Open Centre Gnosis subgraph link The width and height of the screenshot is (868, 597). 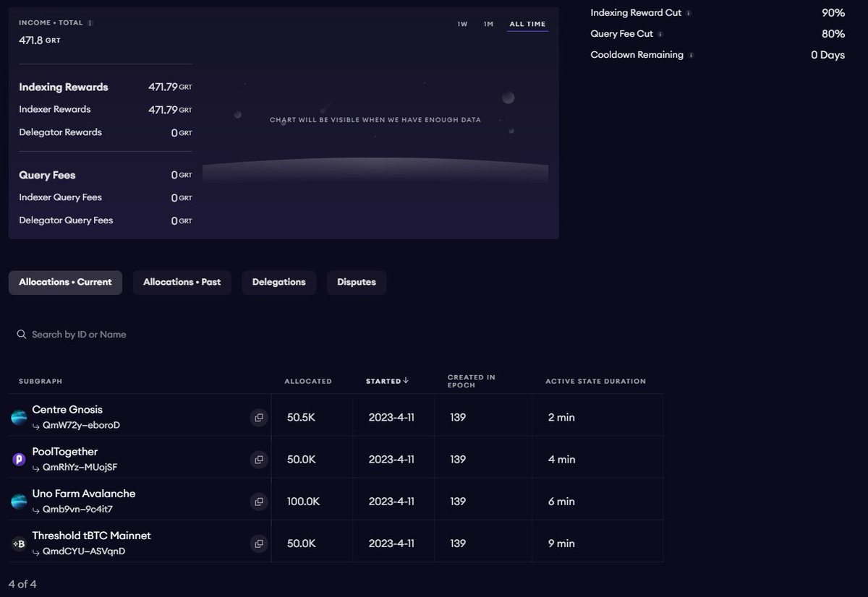tap(67, 410)
